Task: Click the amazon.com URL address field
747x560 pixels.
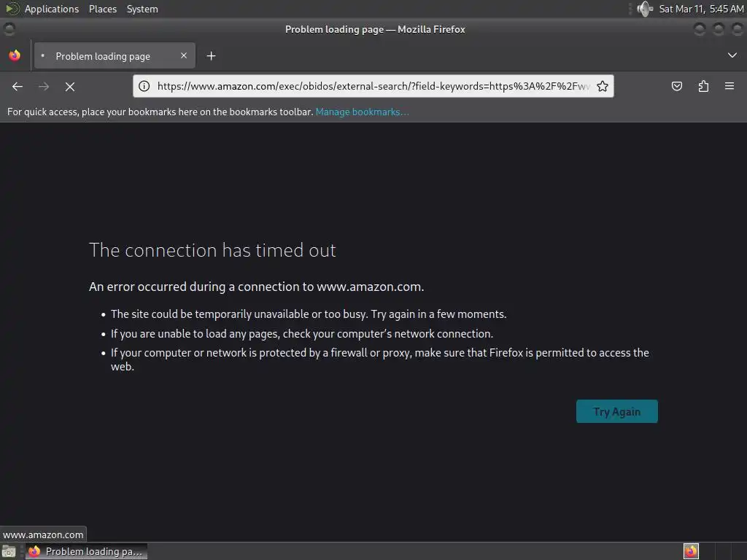Action: [374, 86]
